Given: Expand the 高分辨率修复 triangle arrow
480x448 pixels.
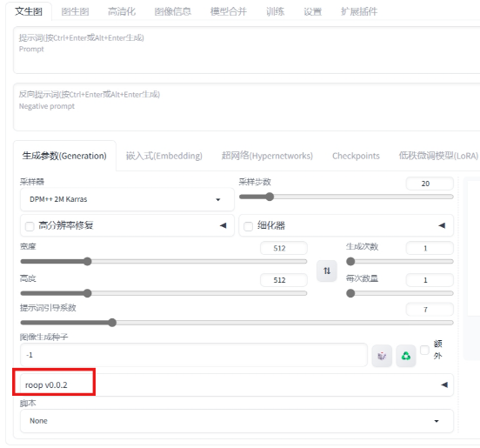Looking at the screenshot, I should pos(223,225).
